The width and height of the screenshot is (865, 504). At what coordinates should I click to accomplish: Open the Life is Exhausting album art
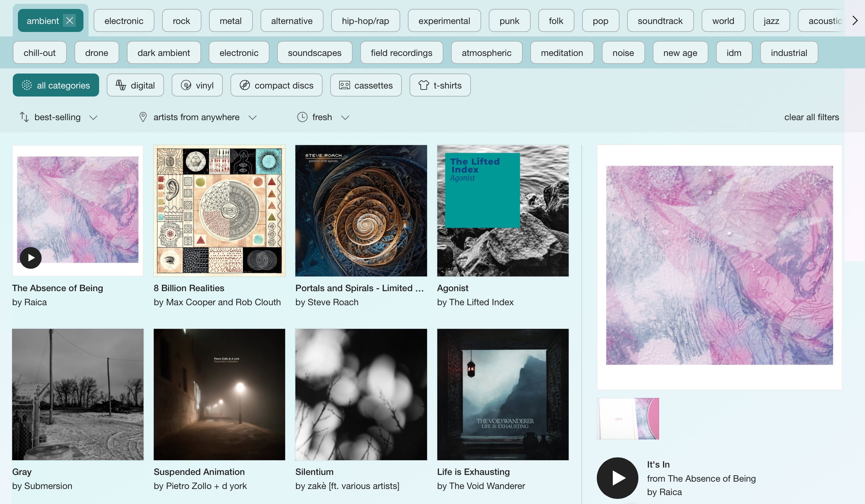point(503,395)
